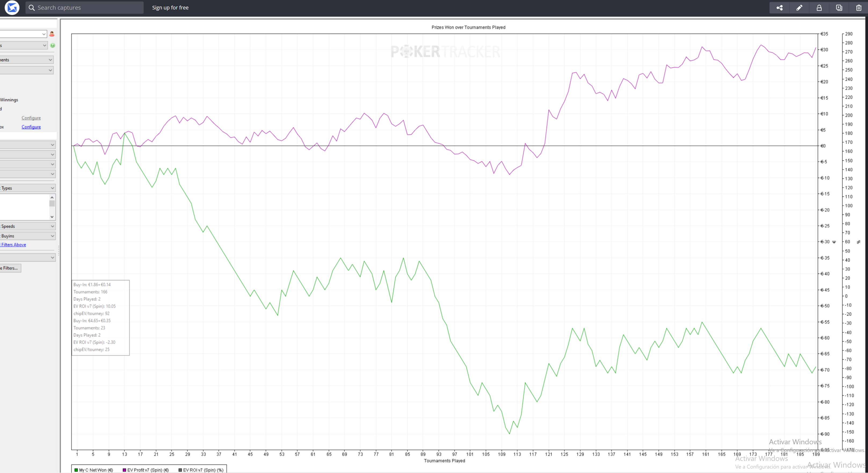The width and height of the screenshot is (868, 473).
Task: Click the duplicate capture icon
Action: point(839,8)
